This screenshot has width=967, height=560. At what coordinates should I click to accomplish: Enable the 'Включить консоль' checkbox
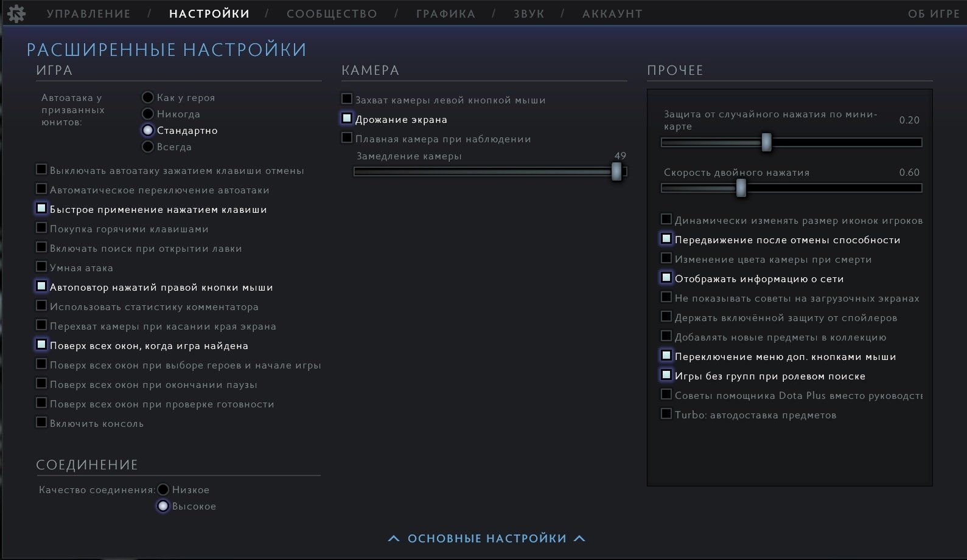tap(41, 423)
